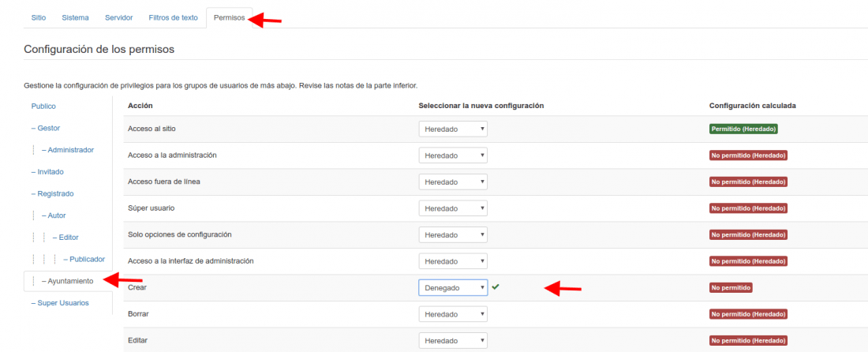
Task: Click Seleccionar la nueva configuración header
Action: (x=481, y=106)
